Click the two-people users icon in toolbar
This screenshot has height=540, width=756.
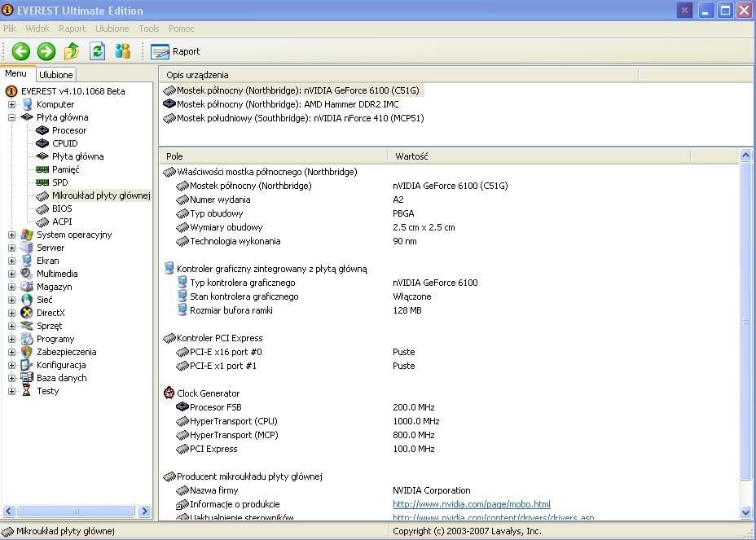click(122, 51)
